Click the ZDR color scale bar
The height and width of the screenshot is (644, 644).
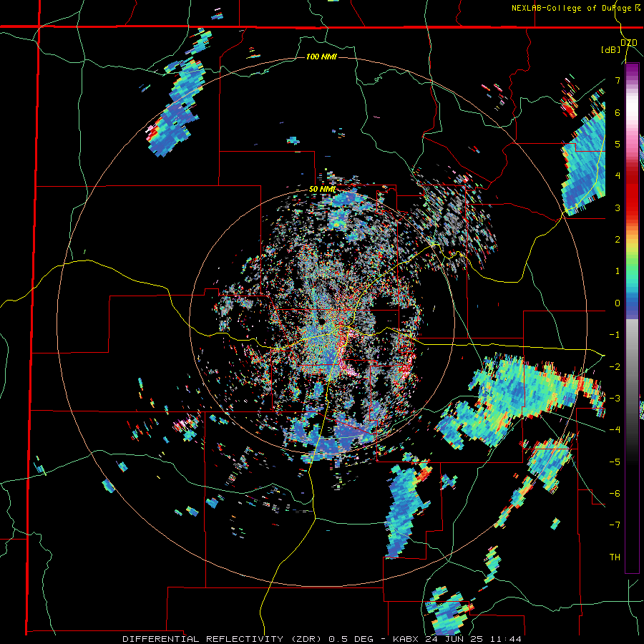632,318
